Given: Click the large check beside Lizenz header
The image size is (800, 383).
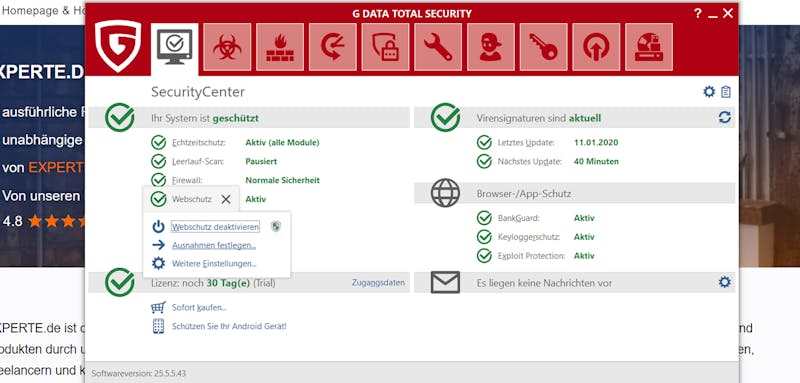Looking at the screenshot, I should tap(120, 282).
